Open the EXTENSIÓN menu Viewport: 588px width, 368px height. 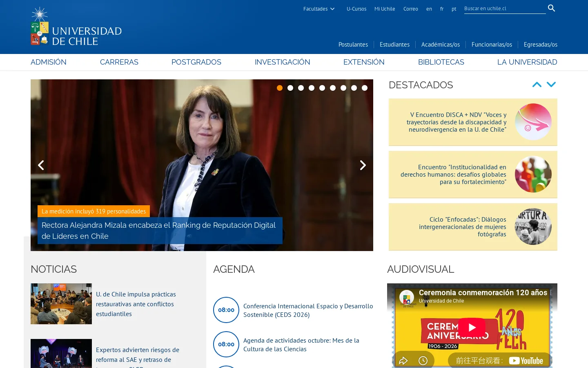364,62
